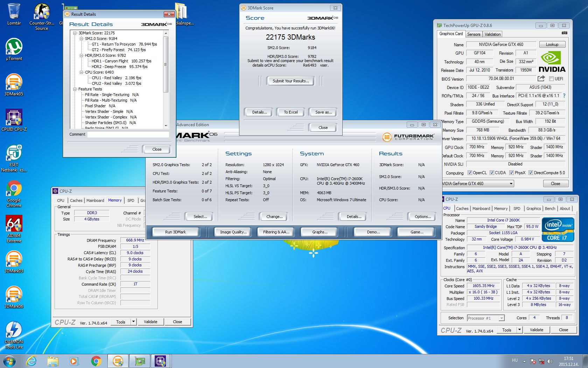Open the Bench tab in CPU-Z
588x368 pixels.
(550, 209)
